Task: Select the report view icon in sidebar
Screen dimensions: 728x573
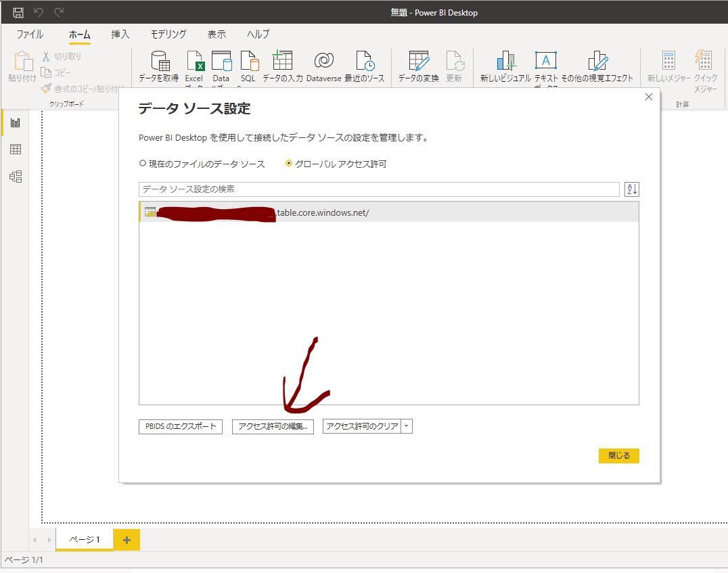Action: point(15,122)
